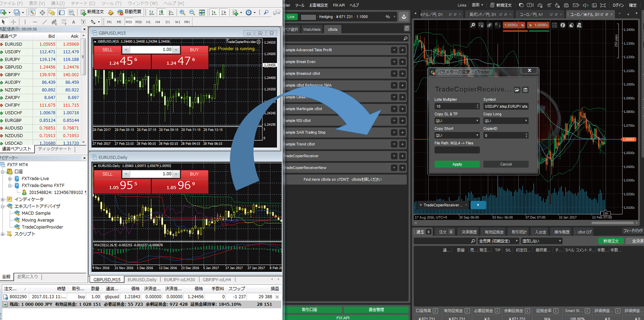Click the trendline drawing tool in MT4
The image size is (644, 320).
point(44,22)
